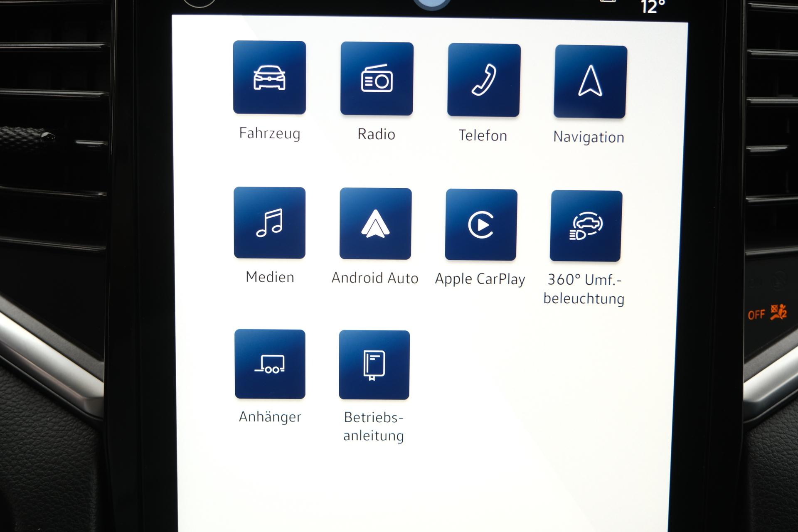Image resolution: width=798 pixels, height=532 pixels.
Task: Open the Medien music note icon
Action: click(269, 223)
